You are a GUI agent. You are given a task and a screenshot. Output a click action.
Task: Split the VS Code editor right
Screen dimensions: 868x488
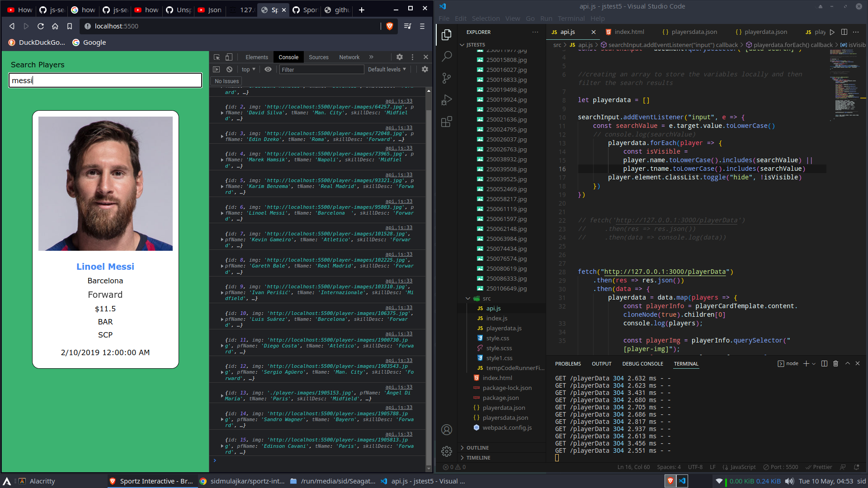click(844, 32)
